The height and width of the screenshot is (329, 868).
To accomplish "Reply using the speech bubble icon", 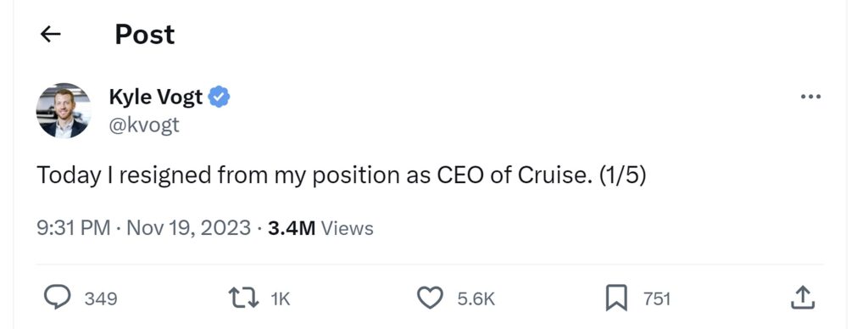I will pos(58,298).
